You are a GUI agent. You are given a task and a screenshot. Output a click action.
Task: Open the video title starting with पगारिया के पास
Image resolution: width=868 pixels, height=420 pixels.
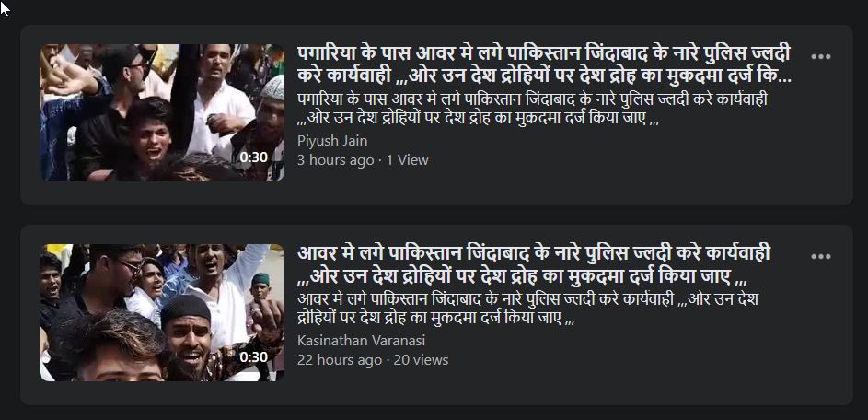[544, 64]
